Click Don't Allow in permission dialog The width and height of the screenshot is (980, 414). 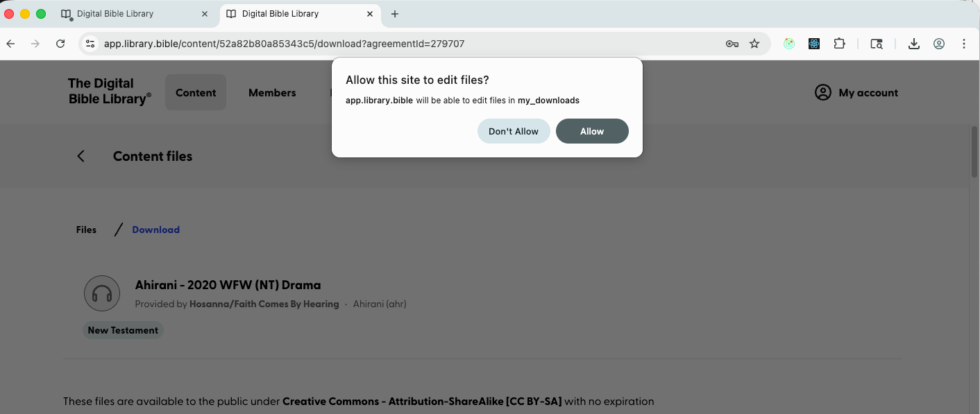tap(514, 131)
